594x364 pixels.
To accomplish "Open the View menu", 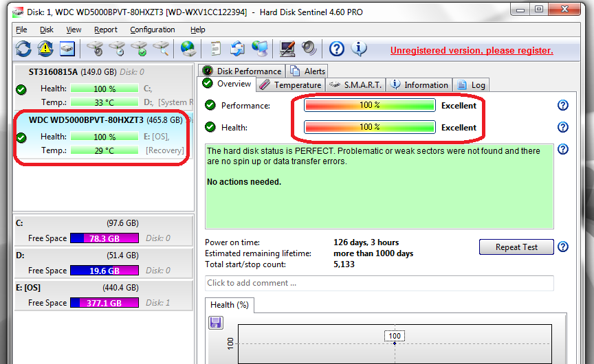I will click(74, 30).
